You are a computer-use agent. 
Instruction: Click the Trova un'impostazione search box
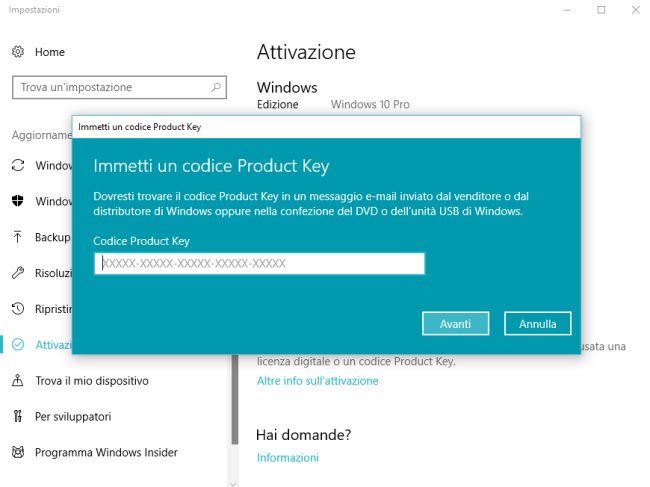110,88
